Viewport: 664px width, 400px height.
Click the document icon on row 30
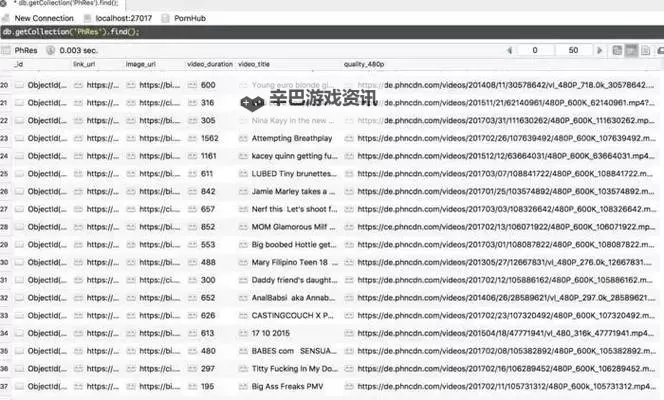(x=19, y=262)
